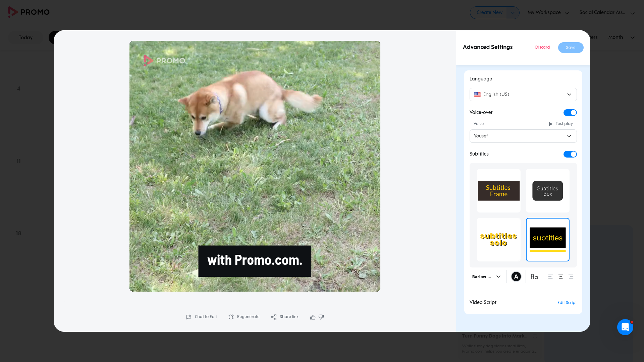Toggle the Voice-over switch

570,113
